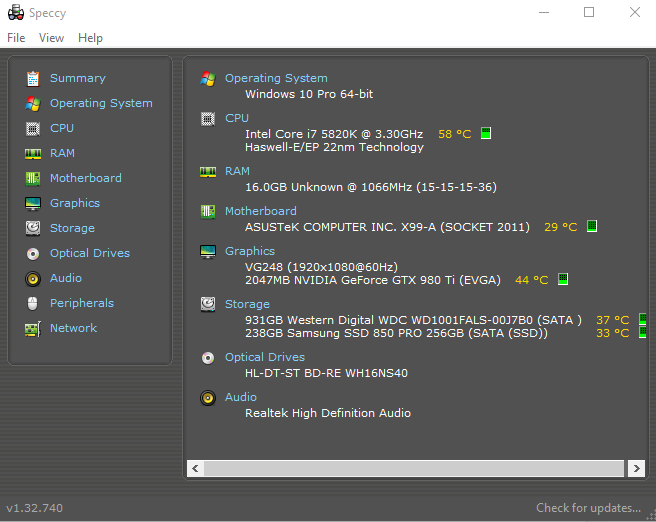Viewport: 656px width, 522px height.
Task: Click the Peripherals mouse icon in sidebar
Action: (x=33, y=304)
